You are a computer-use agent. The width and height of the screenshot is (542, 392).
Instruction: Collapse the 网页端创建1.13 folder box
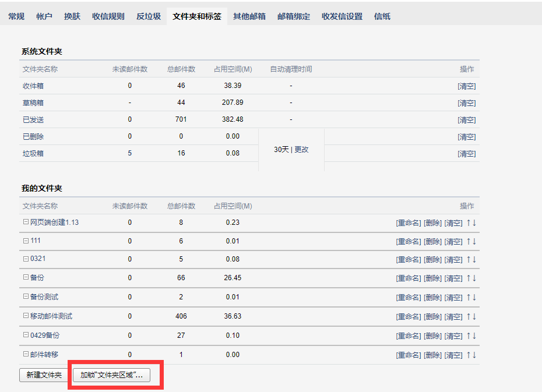26,222
